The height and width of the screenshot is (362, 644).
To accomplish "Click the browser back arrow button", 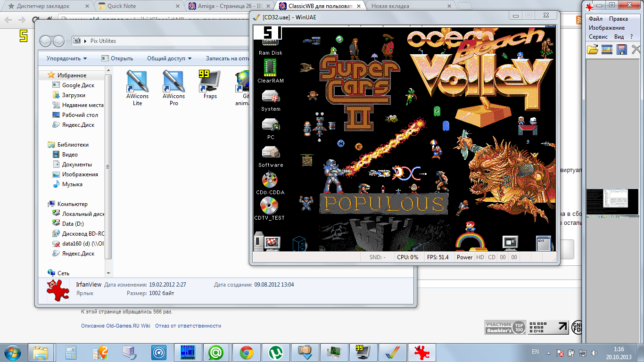I will point(8,20).
